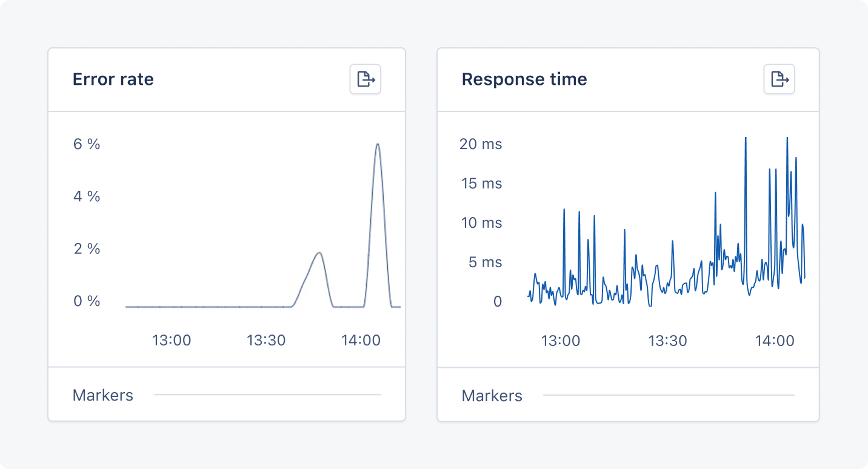This screenshot has width=868, height=469.
Task: Click the 10 ms axis label
Action: pos(481,223)
